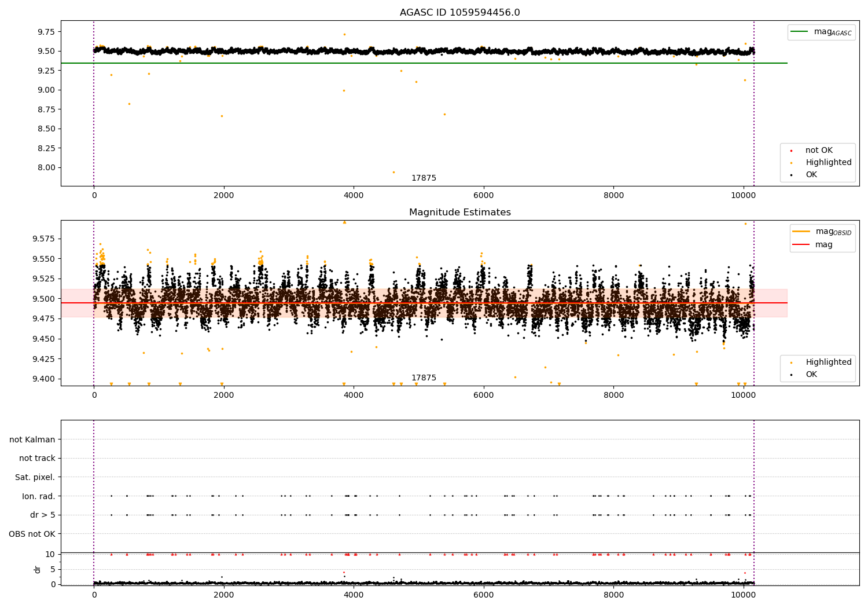Image resolution: width=868 pixels, height=608 pixels.
Task: Click the 'dr' y-axis label in bottom panel
Action: coord(38,569)
